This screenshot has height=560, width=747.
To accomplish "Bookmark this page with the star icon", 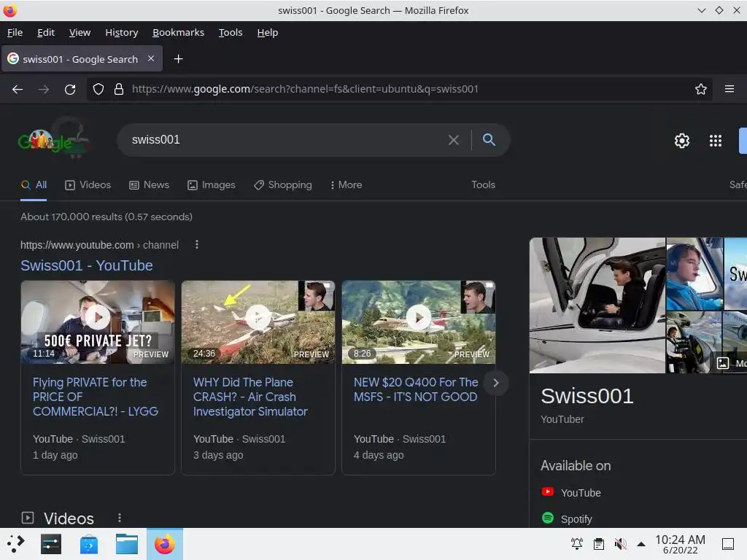I will tap(701, 89).
